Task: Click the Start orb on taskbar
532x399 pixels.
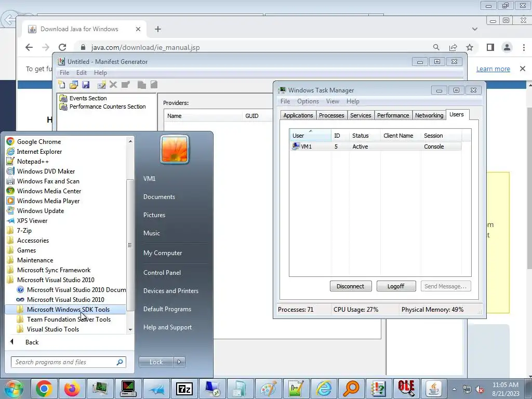Action: 14,389
